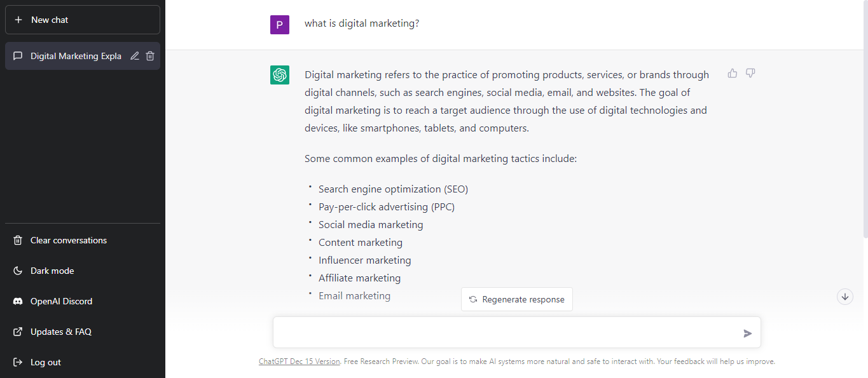Viewport: 868px width, 378px height.
Task: Click Log out in the sidebar
Action: pyautogui.click(x=45, y=362)
